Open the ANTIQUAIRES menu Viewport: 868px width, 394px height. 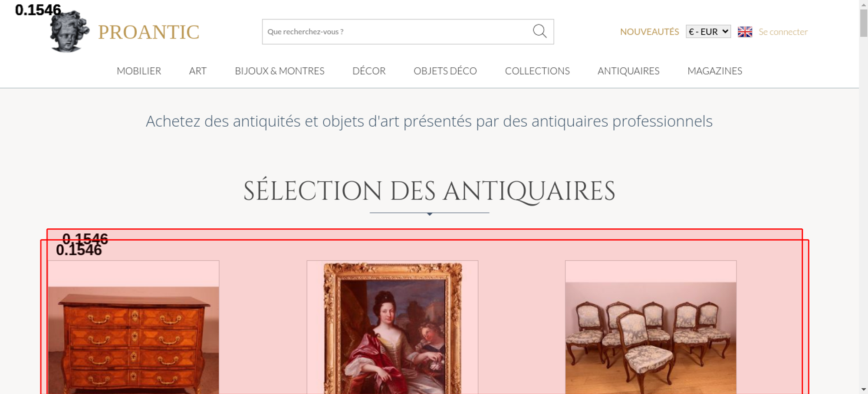[628, 71]
